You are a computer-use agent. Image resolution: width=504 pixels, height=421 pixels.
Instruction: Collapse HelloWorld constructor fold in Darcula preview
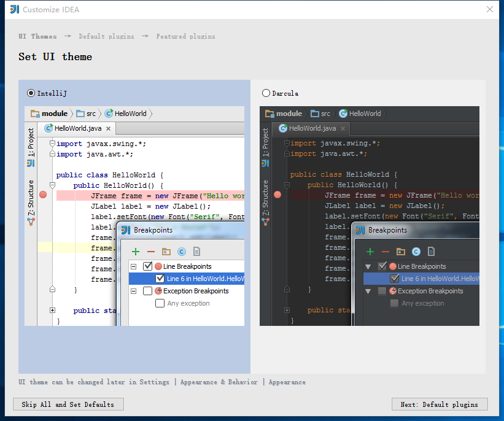tap(287, 185)
